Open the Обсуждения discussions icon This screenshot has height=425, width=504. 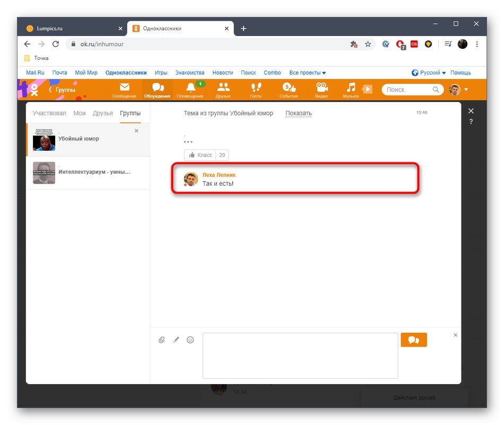157,90
